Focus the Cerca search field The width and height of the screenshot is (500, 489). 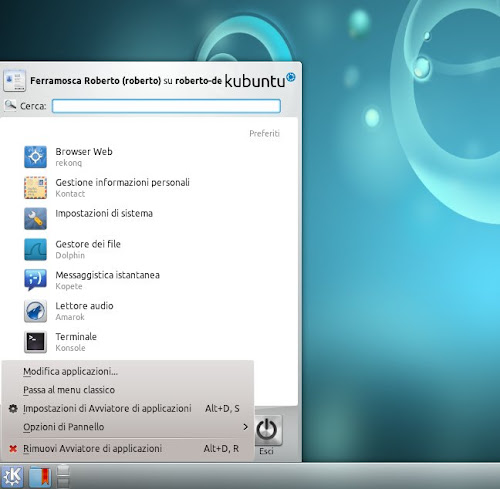tap(166, 106)
